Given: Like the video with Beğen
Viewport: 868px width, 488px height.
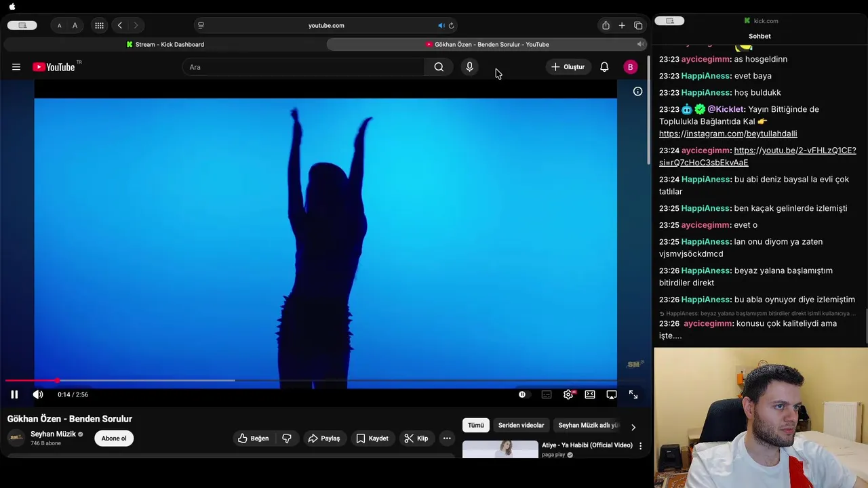Looking at the screenshot, I should (x=253, y=439).
